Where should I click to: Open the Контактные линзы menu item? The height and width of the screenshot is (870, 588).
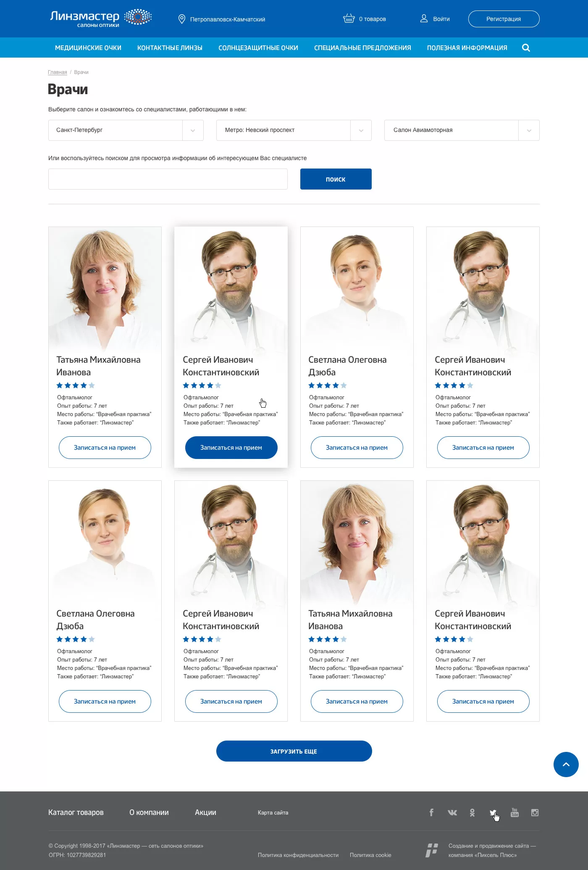coord(170,48)
